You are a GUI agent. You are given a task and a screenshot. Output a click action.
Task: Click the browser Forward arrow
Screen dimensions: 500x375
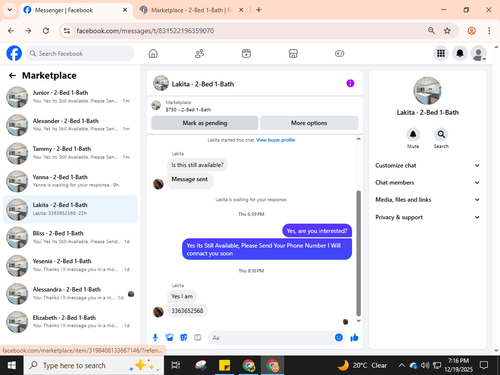(x=28, y=31)
